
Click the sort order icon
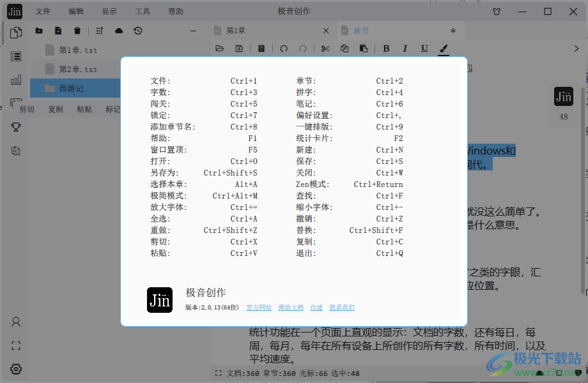(99, 31)
